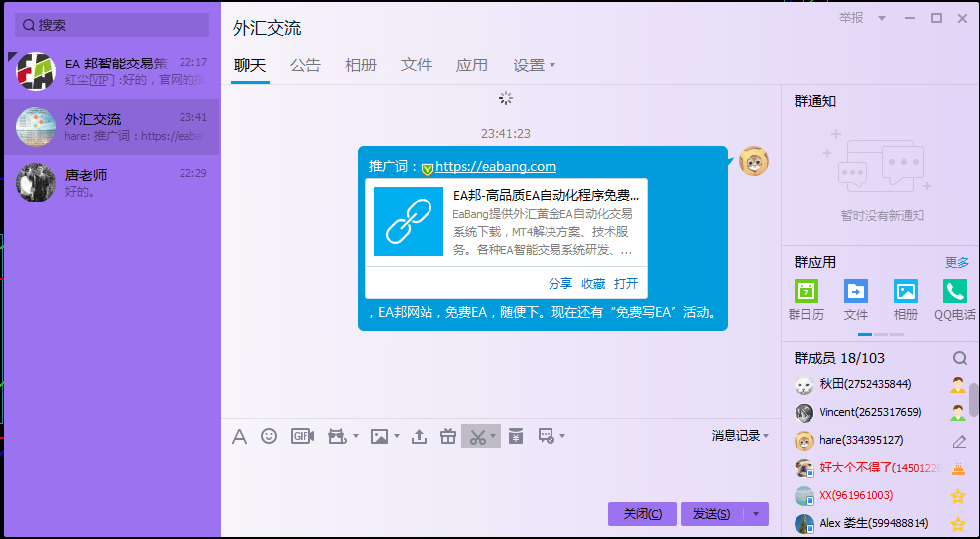Image resolution: width=980 pixels, height=539 pixels.
Task: Go to second page dot of 群应用
Action: pyautogui.click(x=881, y=334)
